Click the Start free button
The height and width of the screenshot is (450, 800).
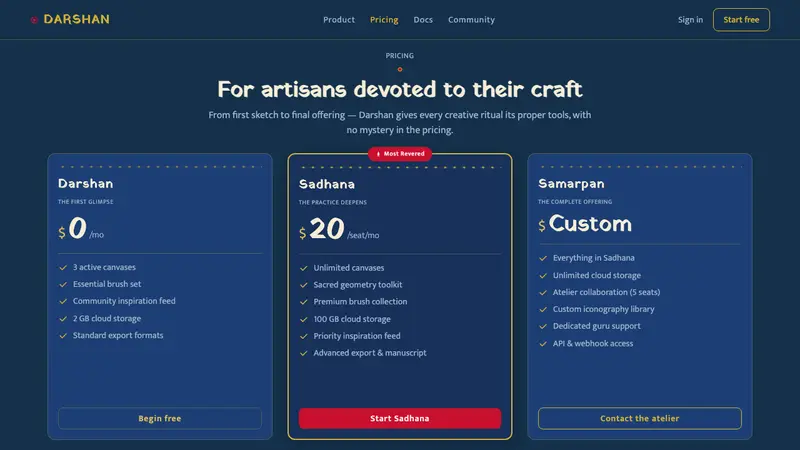[741, 20]
